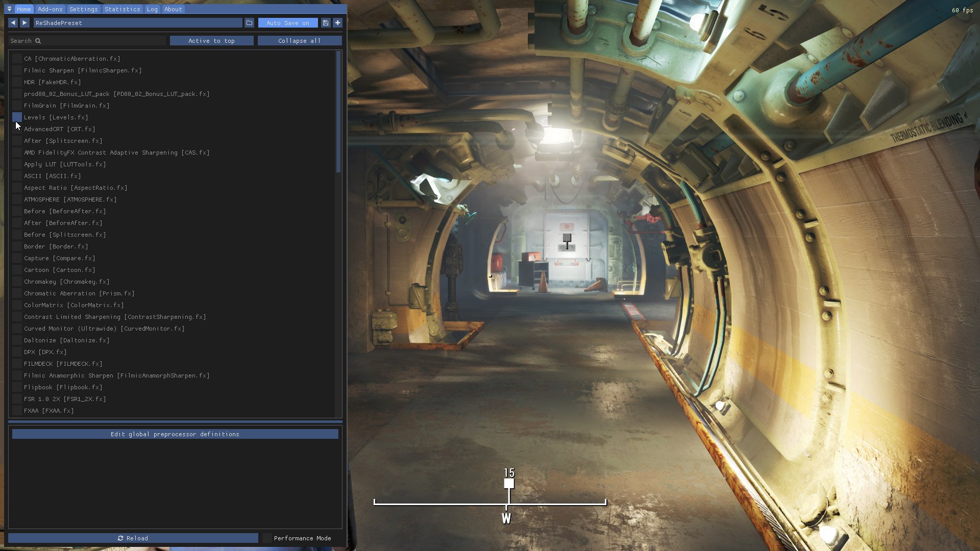Enable Performance Mode checkbox

point(267,538)
